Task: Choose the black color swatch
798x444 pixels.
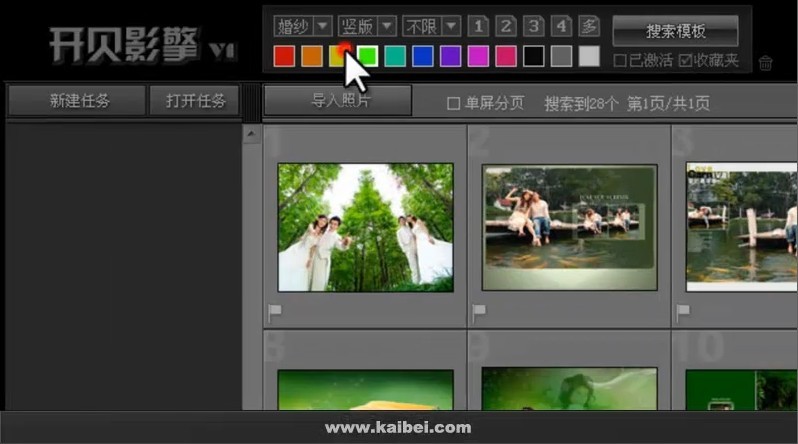Action: point(534,56)
